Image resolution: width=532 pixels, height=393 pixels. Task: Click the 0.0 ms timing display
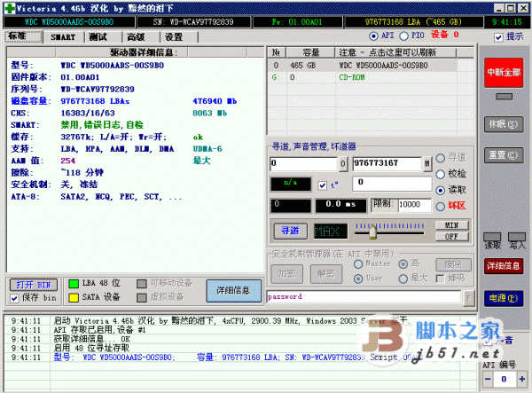pyautogui.click(x=340, y=205)
